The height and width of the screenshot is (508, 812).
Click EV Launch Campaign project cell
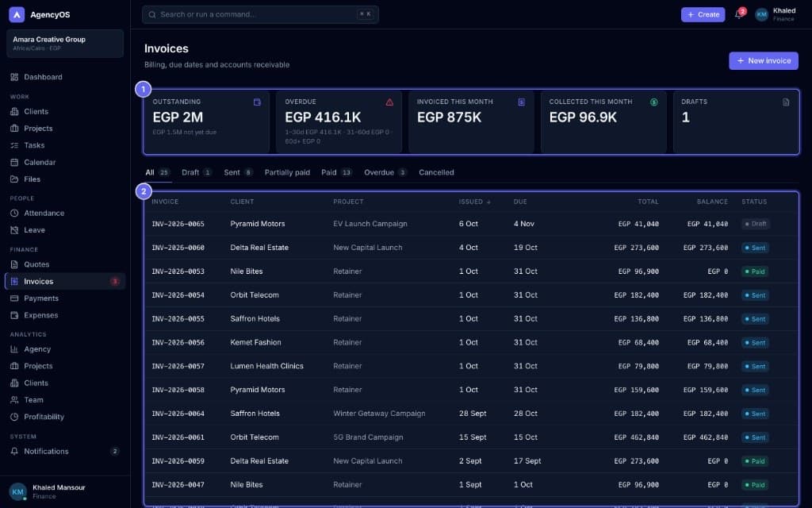click(x=370, y=224)
